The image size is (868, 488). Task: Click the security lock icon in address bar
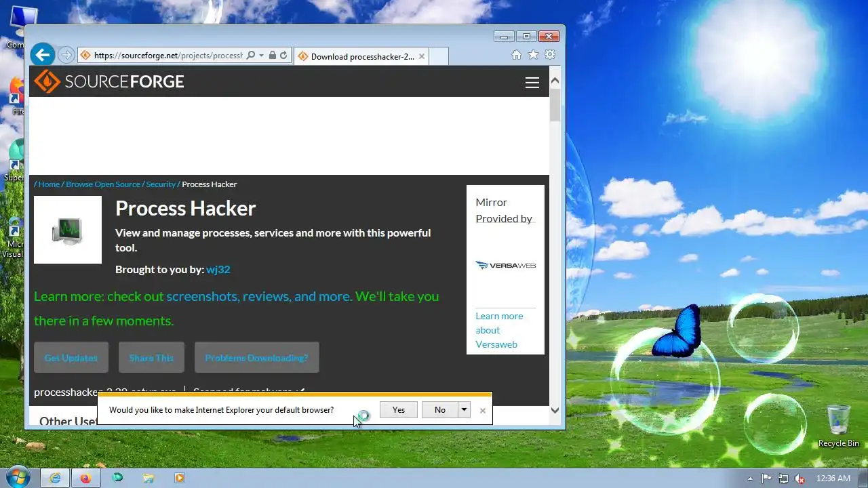(x=273, y=56)
